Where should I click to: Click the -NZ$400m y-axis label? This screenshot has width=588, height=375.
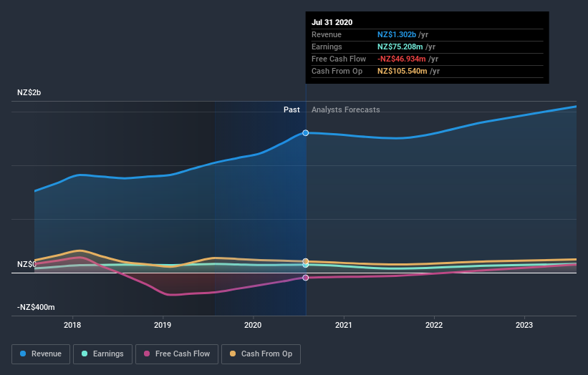pos(36,307)
